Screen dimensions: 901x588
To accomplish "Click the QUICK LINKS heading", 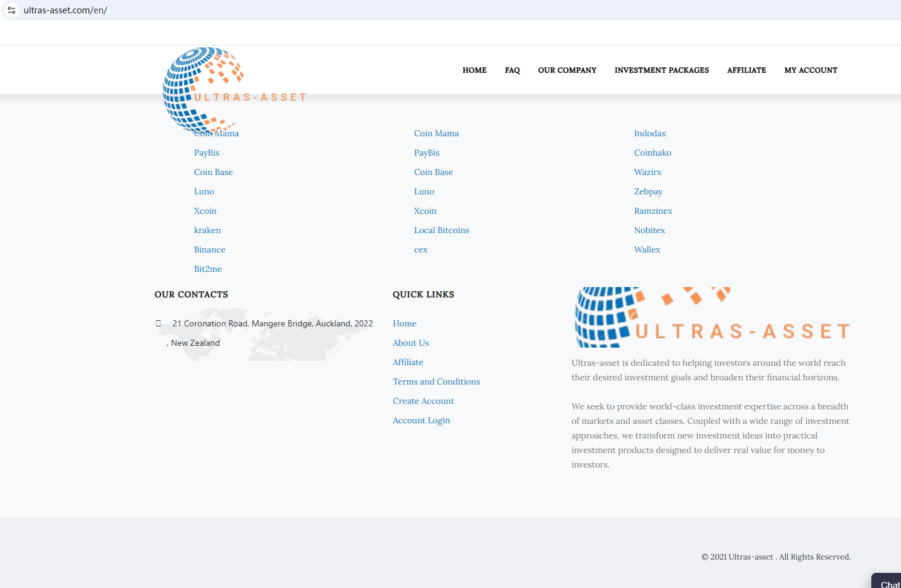I will click(423, 294).
